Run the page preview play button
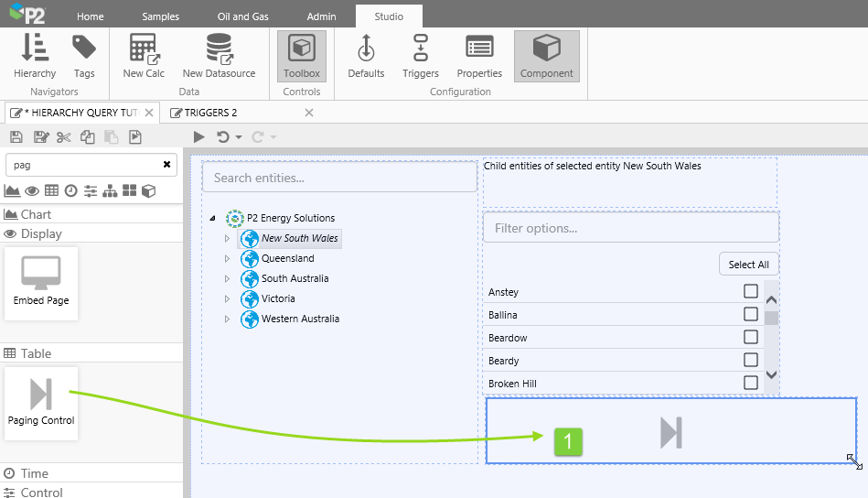868x498 pixels. tap(199, 137)
